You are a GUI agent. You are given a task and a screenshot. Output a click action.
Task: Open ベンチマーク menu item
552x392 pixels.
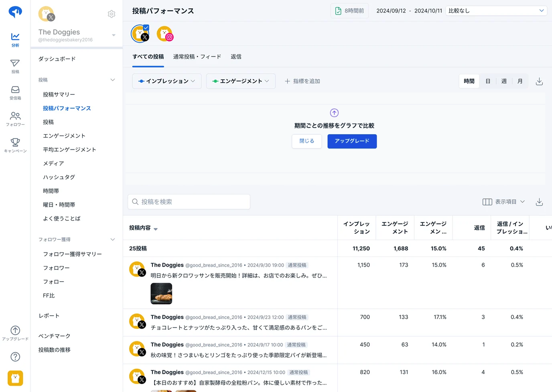(x=54, y=336)
